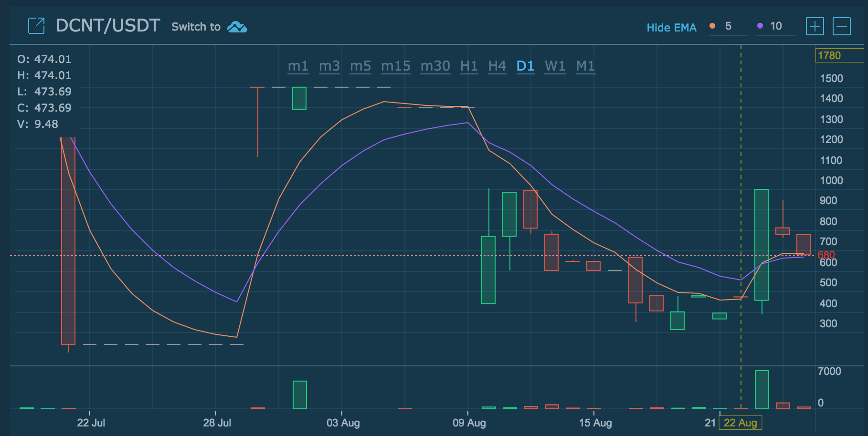Click the high value H: 474.01
The width and height of the screenshot is (868, 436).
tap(44, 75)
